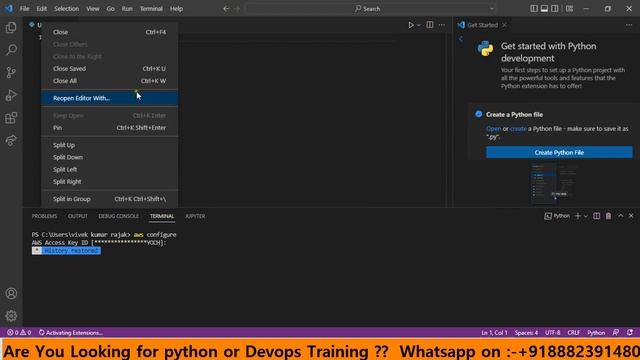This screenshot has height=360, width=640.
Task: Select Split Down in context menu
Action: tap(109, 157)
